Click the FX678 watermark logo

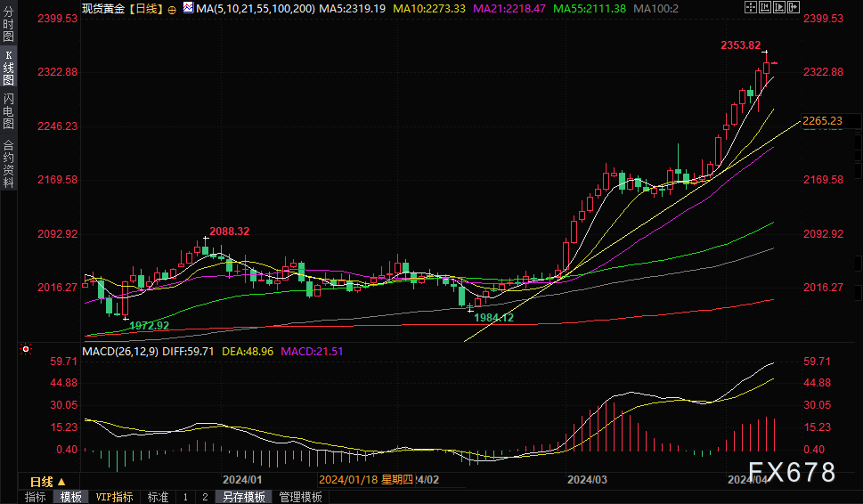coord(792,472)
